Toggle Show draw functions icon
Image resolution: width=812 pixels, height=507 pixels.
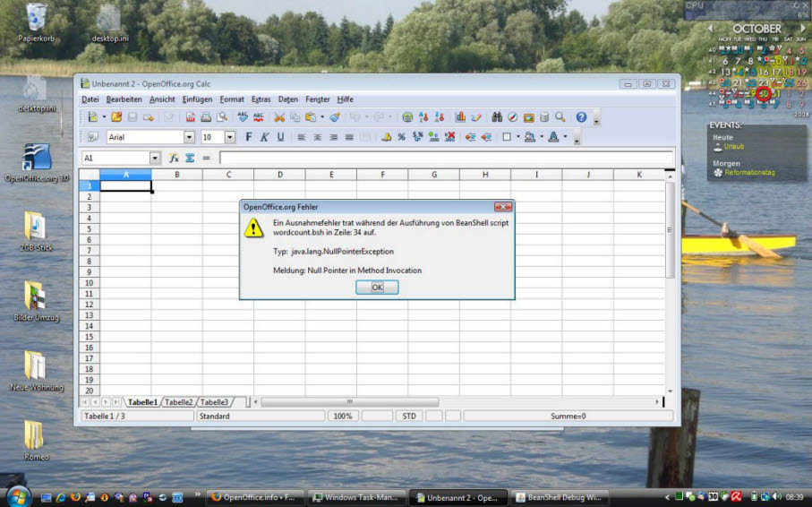tap(476, 117)
